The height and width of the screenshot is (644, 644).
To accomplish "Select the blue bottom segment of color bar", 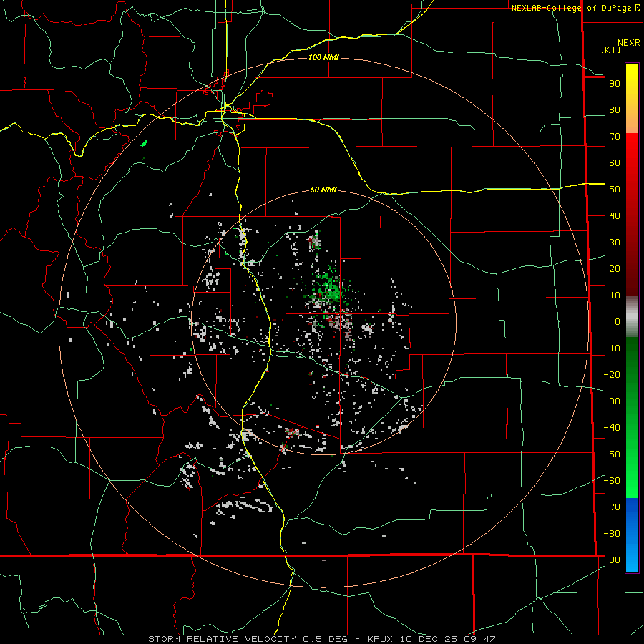I will point(632,535).
